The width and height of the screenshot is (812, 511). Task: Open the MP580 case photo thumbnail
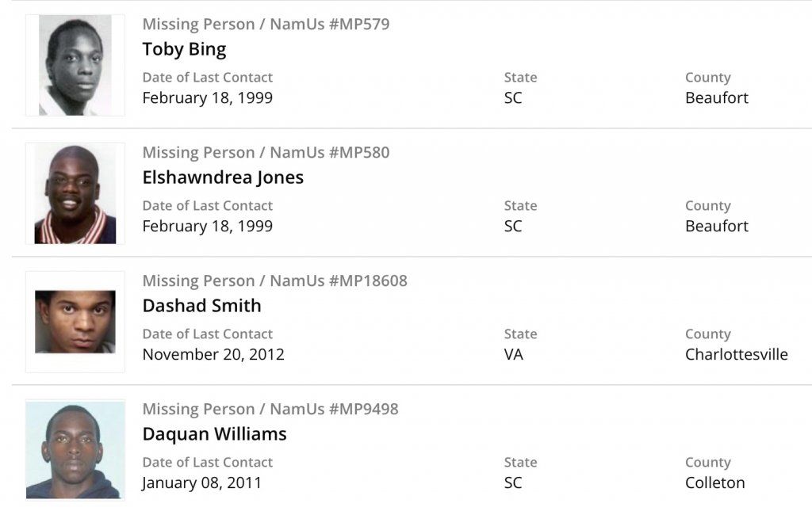tap(75, 194)
